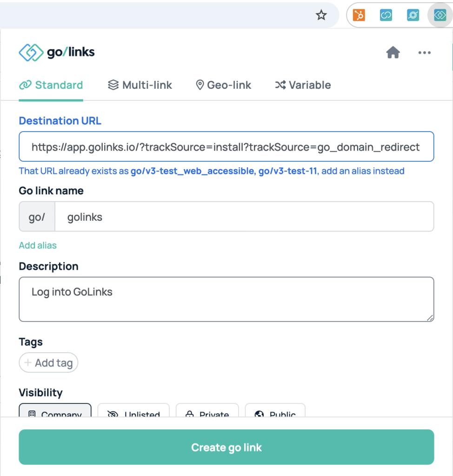Click the middle teal extension icon in toolbar
The image size is (453, 476).
coord(413,15)
